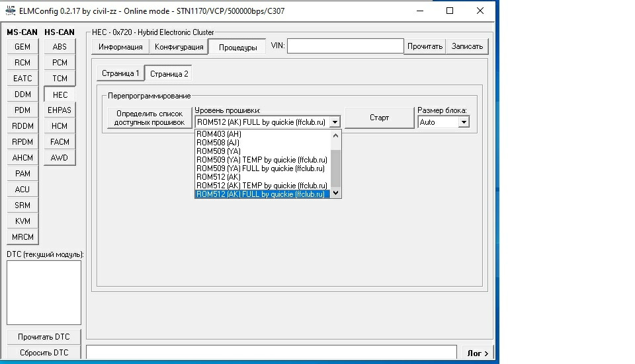Click Сбросить DTC button
Screen dimensions: 635x364
point(44,353)
